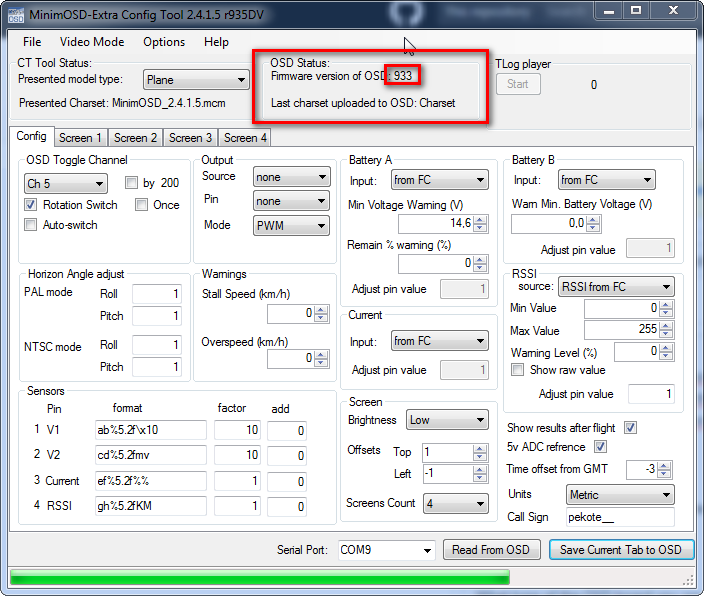Click the V2 sensor format field
Screen dimensions: 704x596
tap(150, 455)
